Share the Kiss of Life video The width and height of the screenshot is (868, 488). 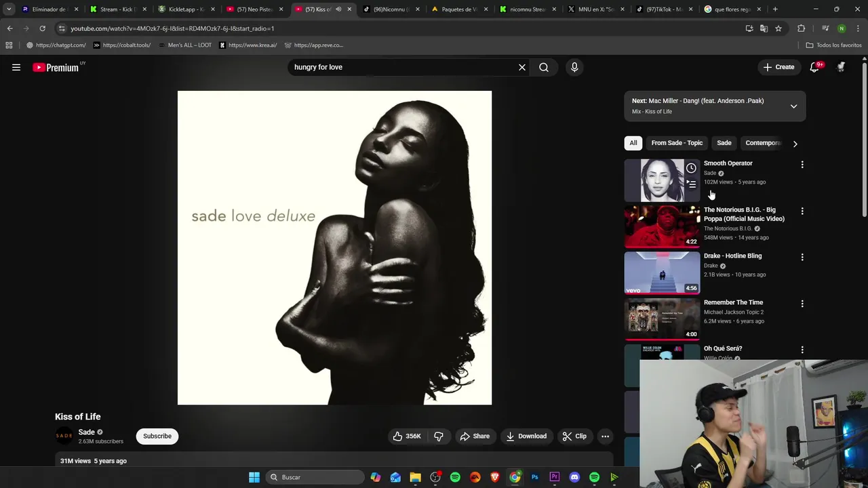[475, 436]
